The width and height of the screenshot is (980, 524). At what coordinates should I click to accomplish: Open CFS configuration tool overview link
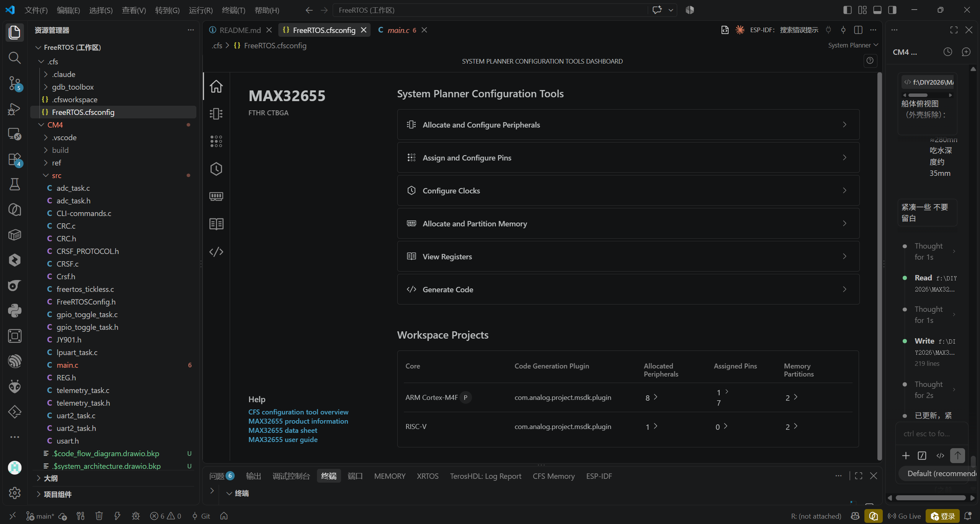coord(298,412)
